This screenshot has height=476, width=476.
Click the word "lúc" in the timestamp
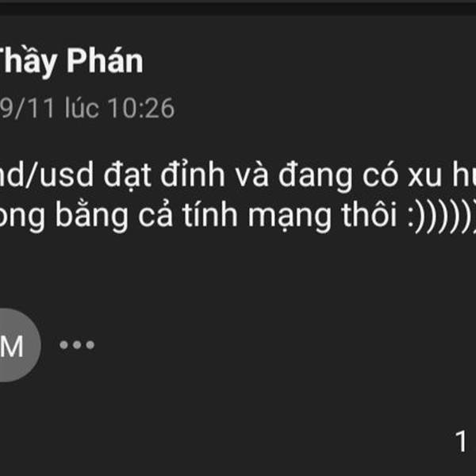82,108
